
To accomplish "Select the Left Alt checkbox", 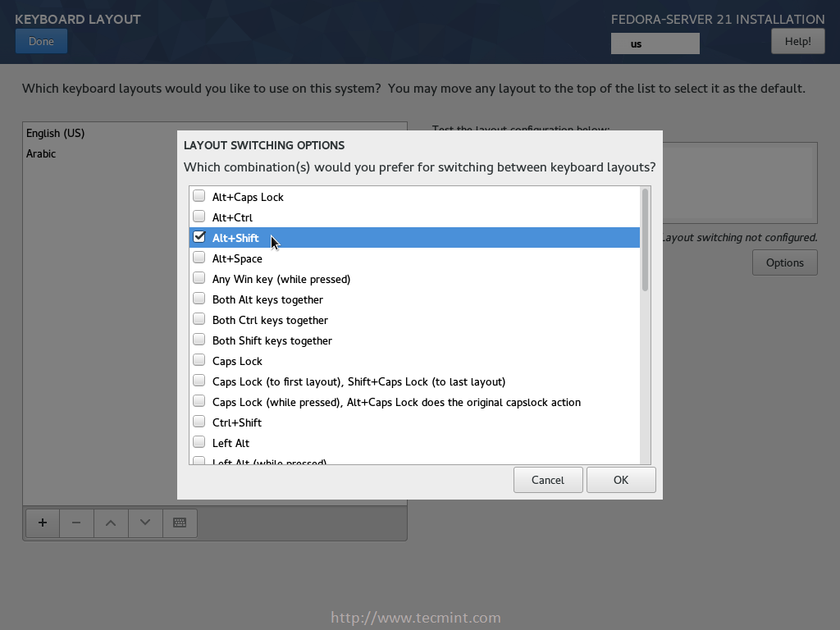I will [199, 442].
